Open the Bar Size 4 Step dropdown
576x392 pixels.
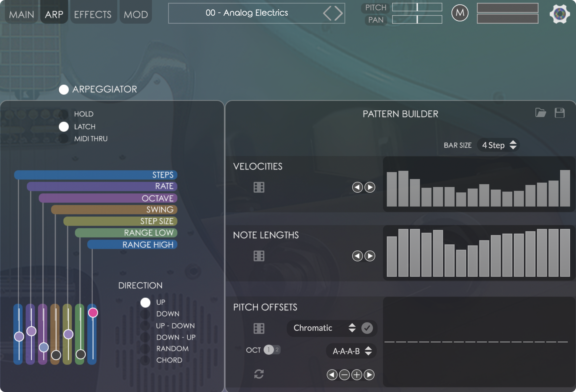point(498,145)
